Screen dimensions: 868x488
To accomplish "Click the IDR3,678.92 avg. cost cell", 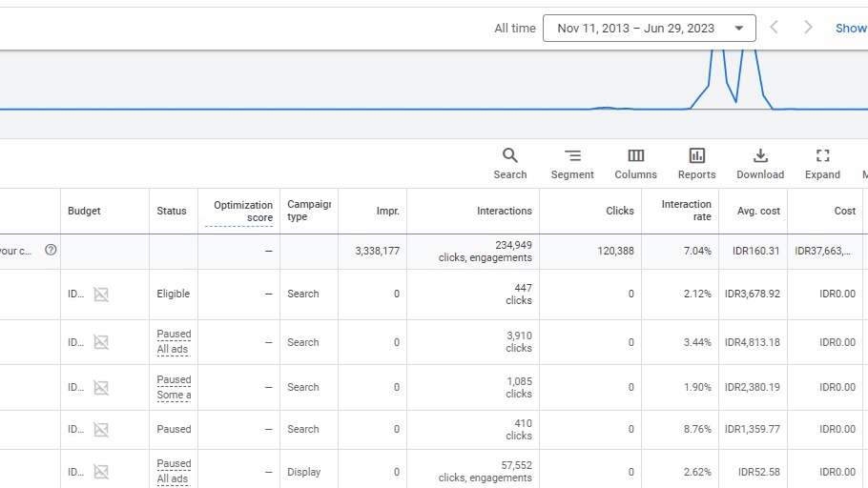I will [753, 294].
